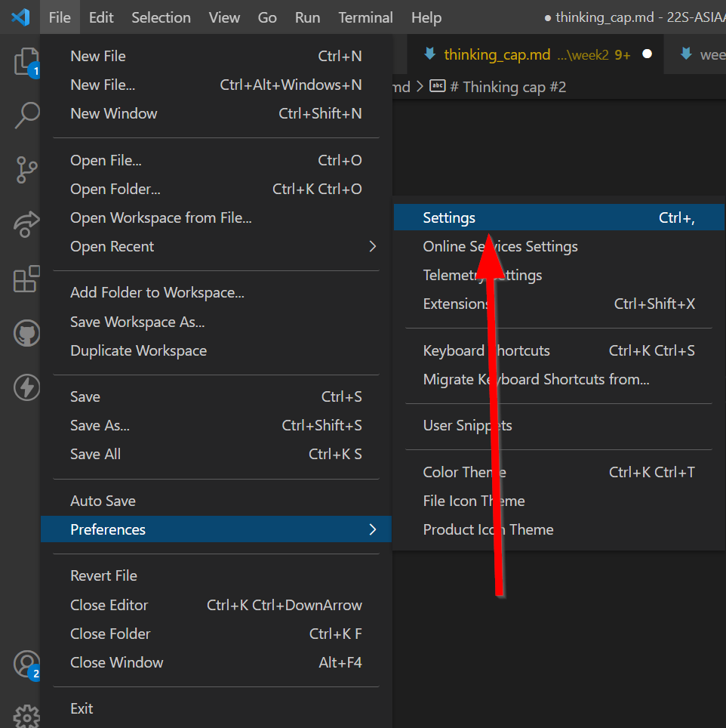Choose Open Folder... in File menu
726x728 pixels.
click(x=115, y=189)
